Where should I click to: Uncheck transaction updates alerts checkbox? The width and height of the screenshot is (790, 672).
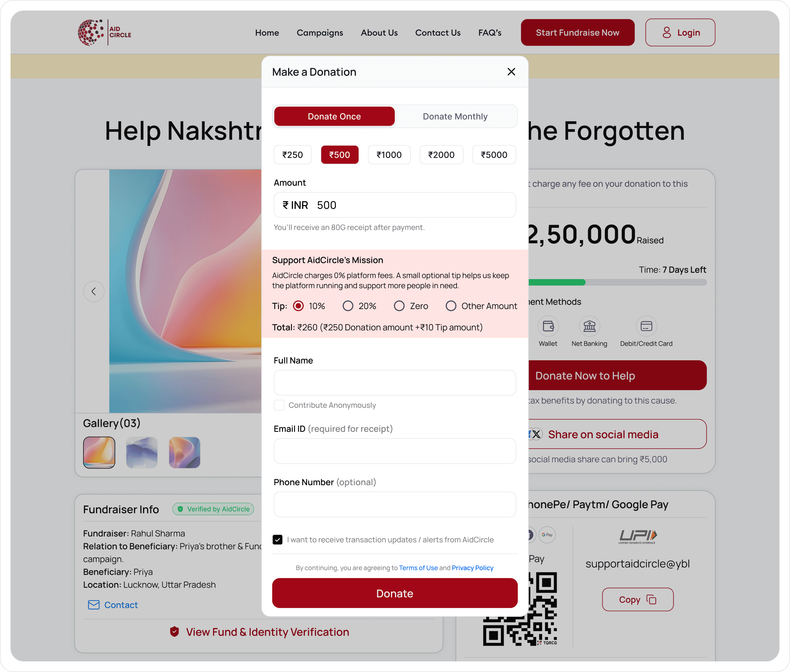coord(278,540)
